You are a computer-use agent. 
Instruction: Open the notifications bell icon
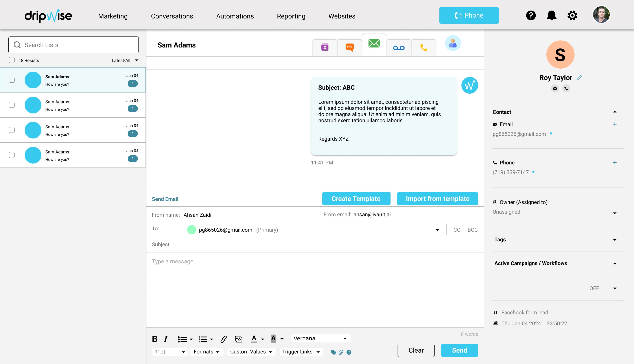551,16
